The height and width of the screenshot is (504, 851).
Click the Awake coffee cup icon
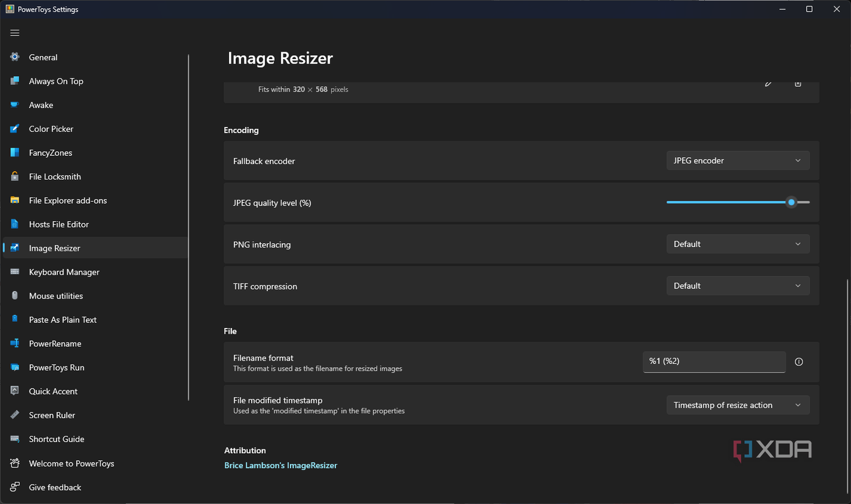pyautogui.click(x=15, y=105)
